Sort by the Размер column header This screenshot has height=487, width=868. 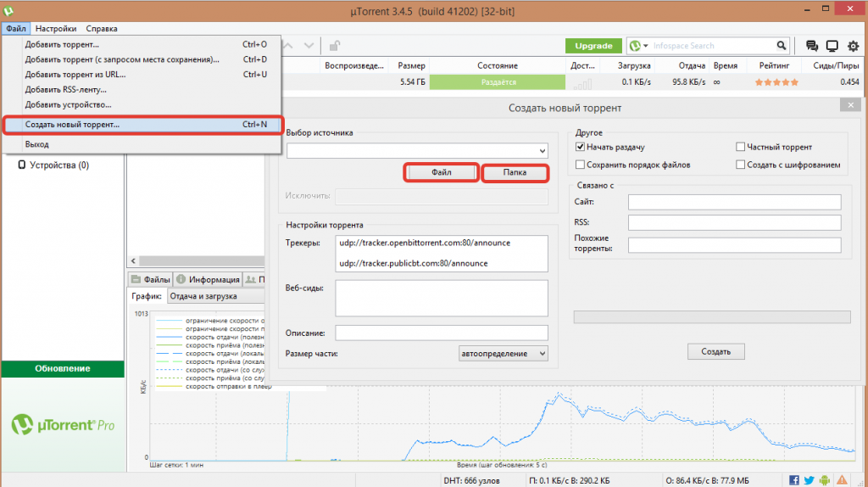(411, 65)
